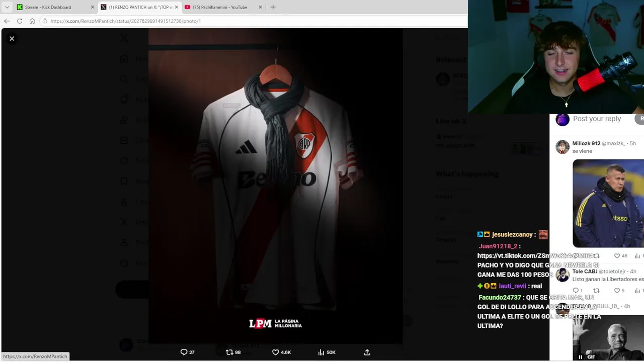644x362 pixels.
Task: Focus the x.com URL address bar
Action: click(254, 21)
